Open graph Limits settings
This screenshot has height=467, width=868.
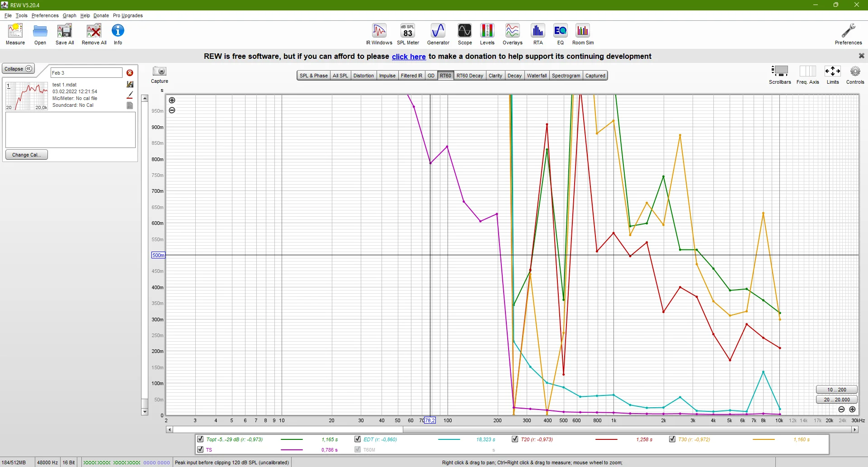pos(833,75)
